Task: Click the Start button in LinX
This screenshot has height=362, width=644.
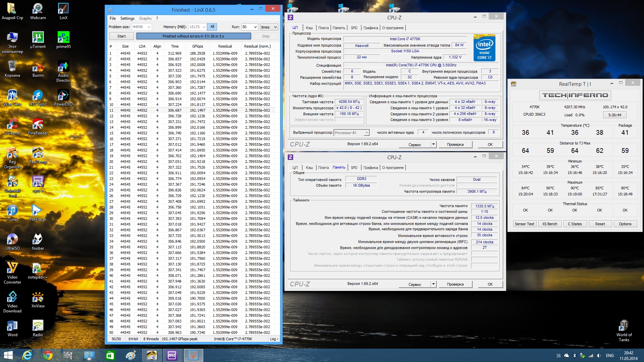Action: point(121,36)
